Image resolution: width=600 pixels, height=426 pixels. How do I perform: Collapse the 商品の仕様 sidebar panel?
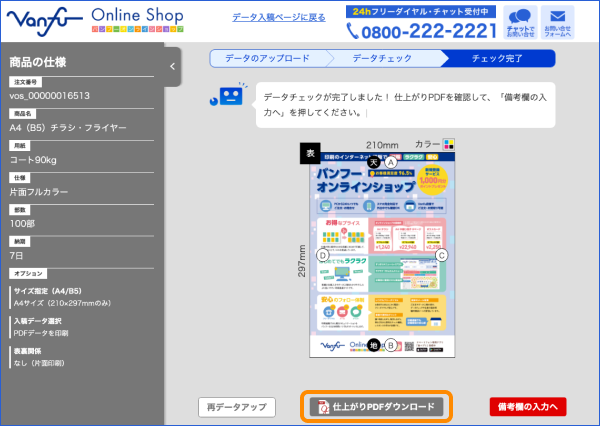[173, 67]
